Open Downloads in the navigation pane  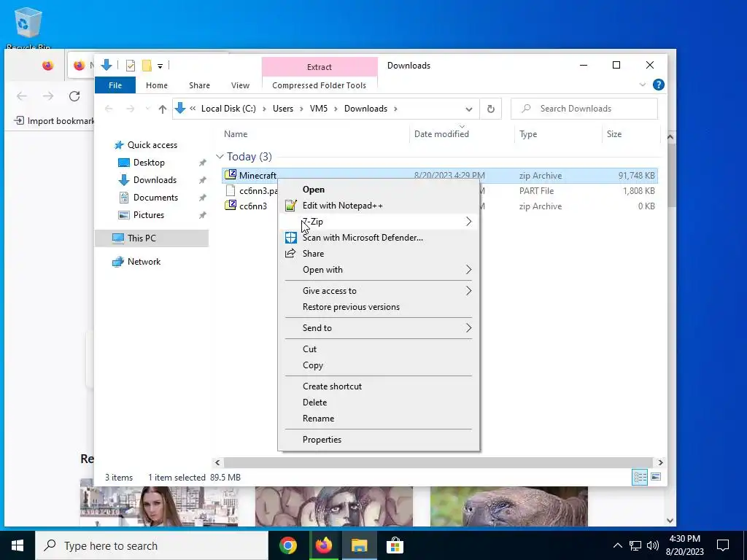(155, 180)
